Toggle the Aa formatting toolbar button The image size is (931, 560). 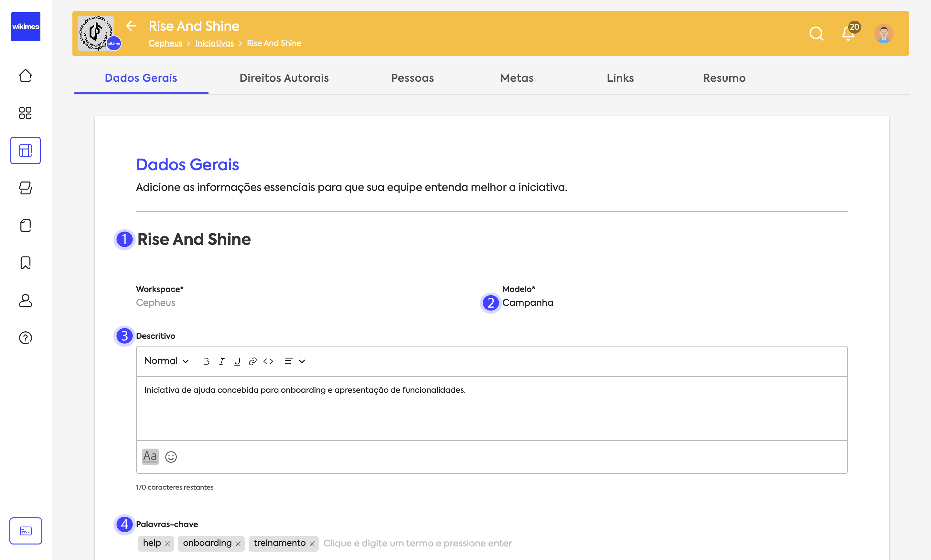click(x=150, y=457)
